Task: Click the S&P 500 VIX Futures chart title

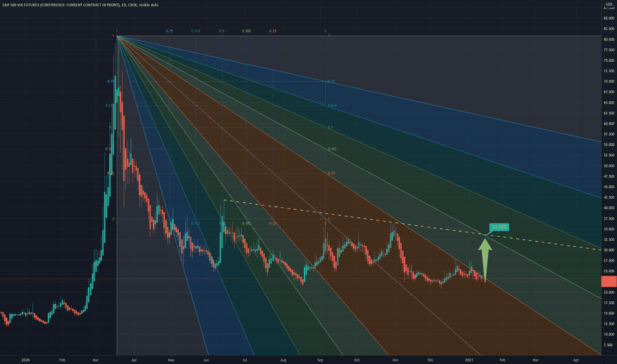Action: tap(80, 5)
